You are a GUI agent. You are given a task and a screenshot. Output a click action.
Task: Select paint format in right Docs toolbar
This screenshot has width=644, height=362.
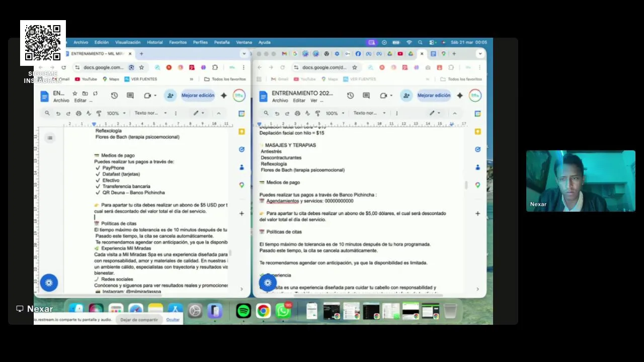click(x=317, y=113)
